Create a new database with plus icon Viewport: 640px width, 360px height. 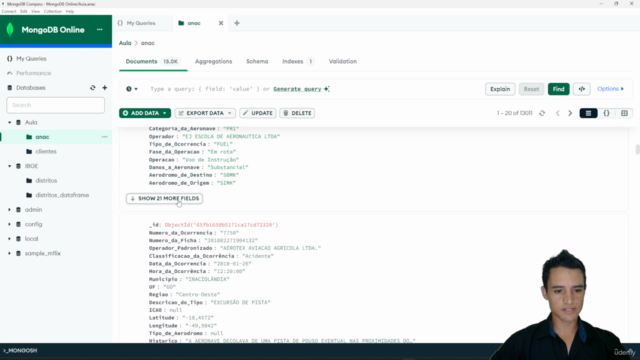tap(104, 88)
